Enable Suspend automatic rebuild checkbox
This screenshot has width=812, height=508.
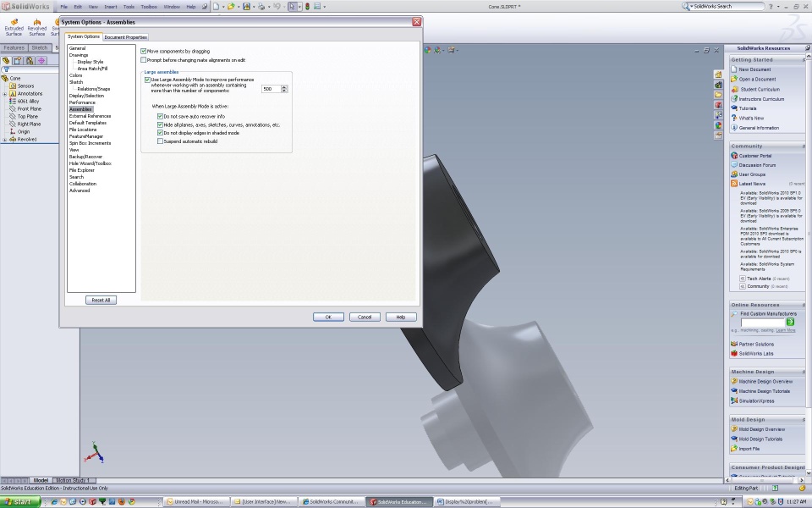(x=160, y=141)
